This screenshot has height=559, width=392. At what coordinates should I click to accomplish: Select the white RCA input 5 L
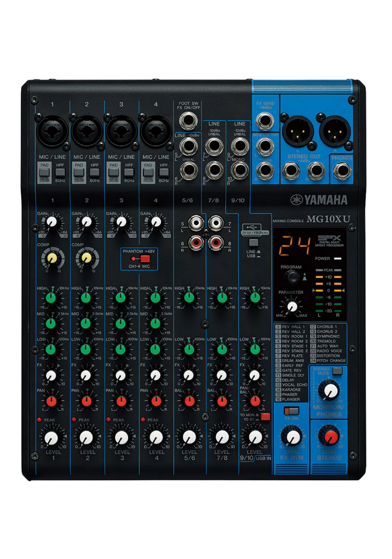[x=196, y=223]
